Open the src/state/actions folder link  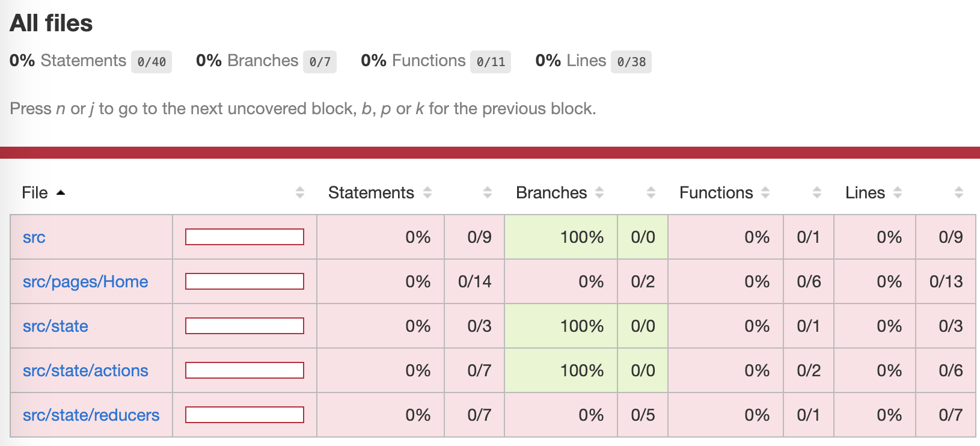click(85, 371)
